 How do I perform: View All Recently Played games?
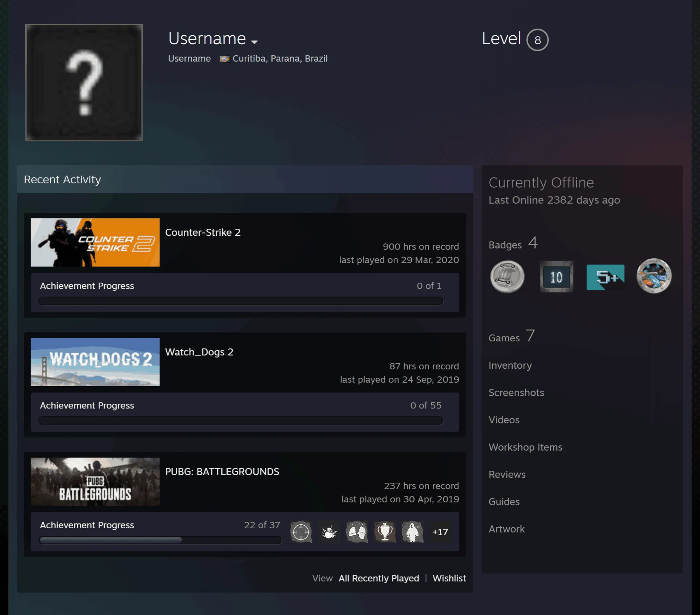pos(379,578)
